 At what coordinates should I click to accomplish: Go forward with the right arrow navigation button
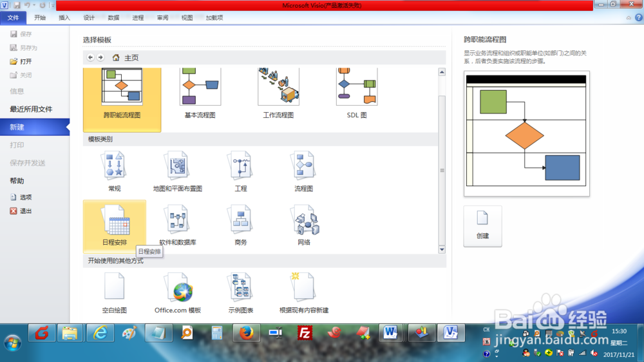coord(100,57)
